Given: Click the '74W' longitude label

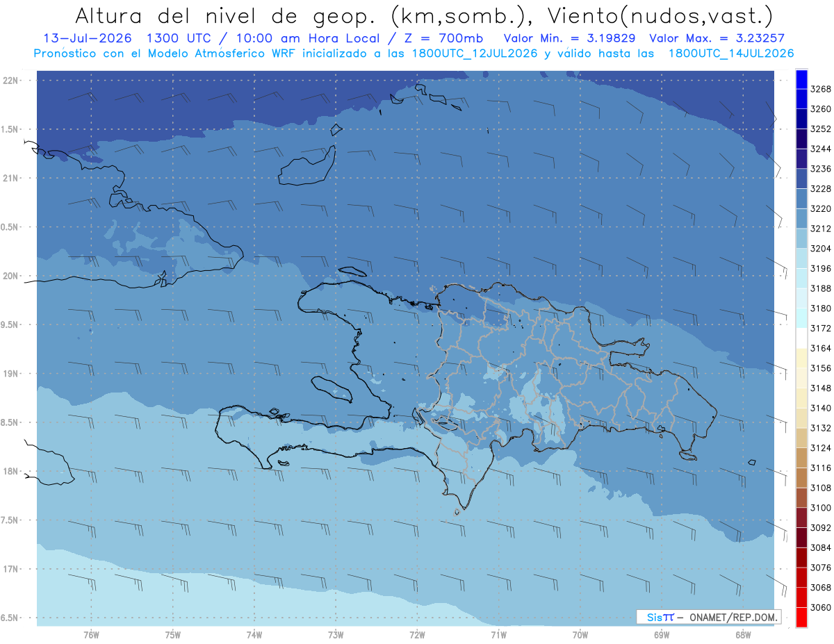Looking at the screenshot, I should [x=254, y=635].
